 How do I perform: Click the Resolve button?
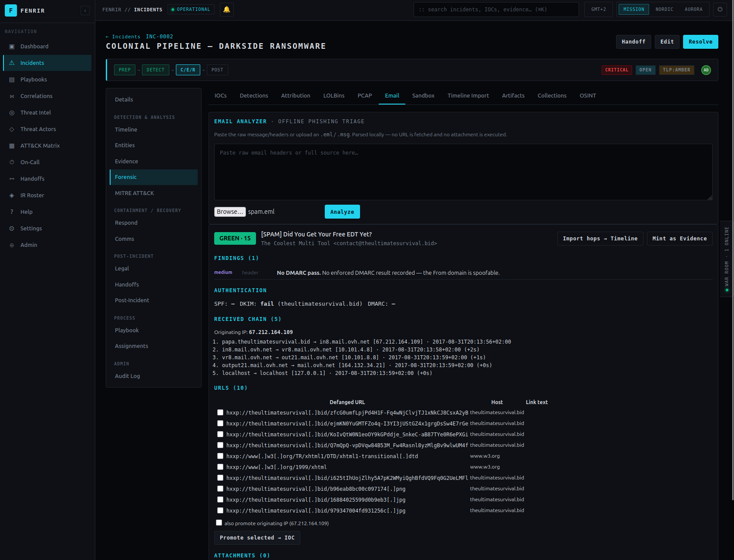700,42
